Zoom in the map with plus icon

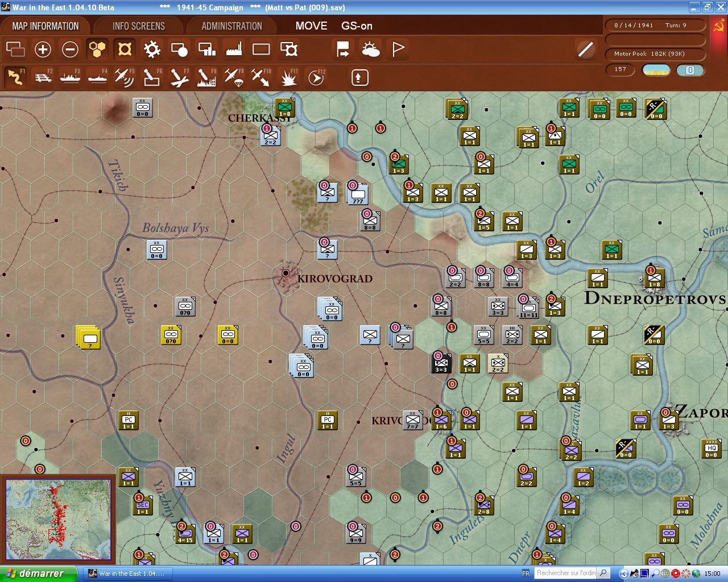(43, 49)
